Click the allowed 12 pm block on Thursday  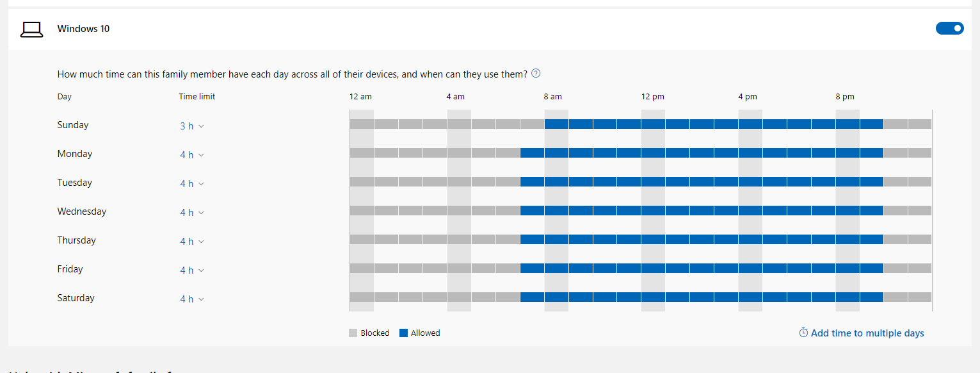click(653, 239)
